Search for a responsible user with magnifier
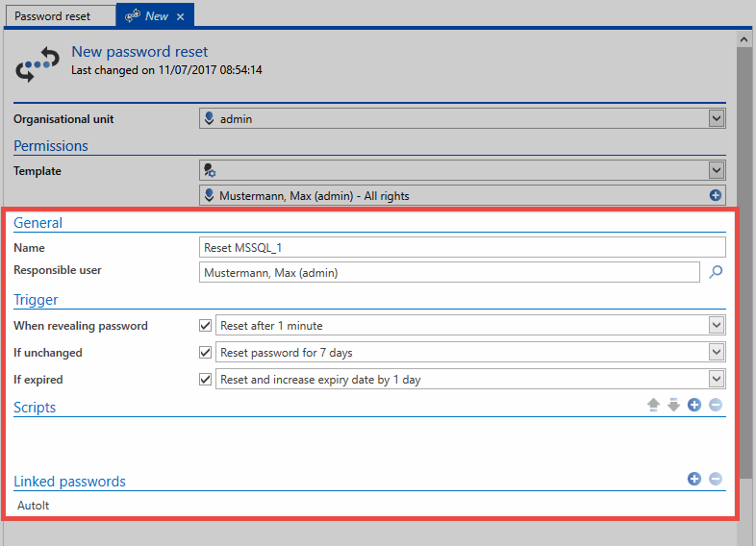The height and width of the screenshot is (546, 756). 716,272
